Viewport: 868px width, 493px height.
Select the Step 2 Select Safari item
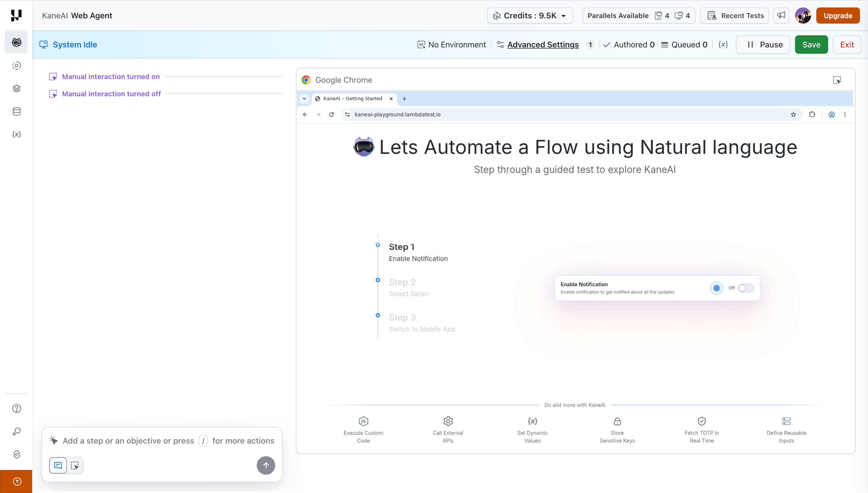[408, 288]
